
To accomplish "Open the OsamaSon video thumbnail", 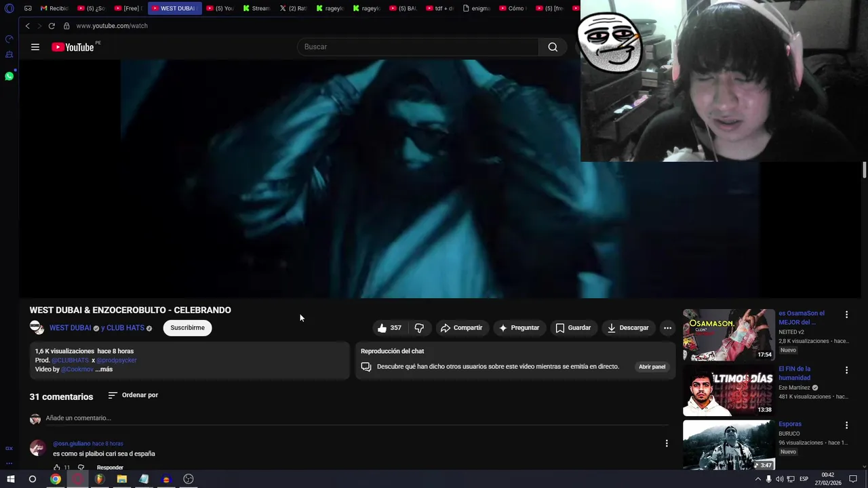I will coord(728,335).
